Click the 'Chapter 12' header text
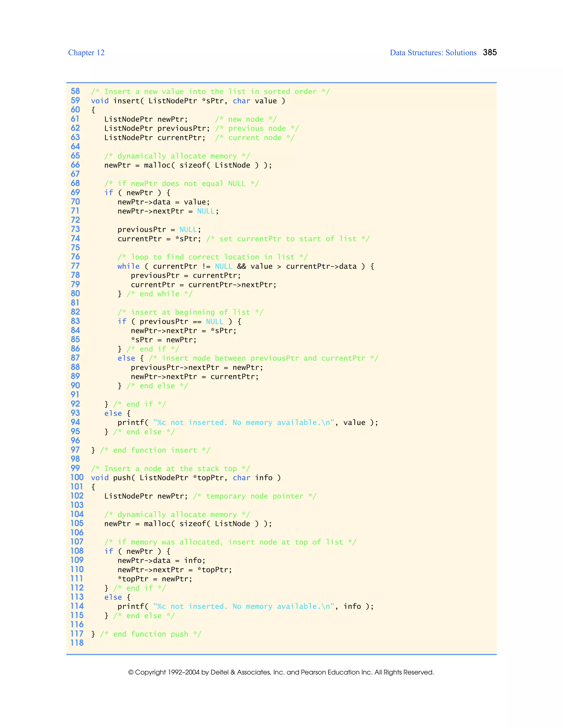This screenshot has width=563, height=728. coord(86,53)
